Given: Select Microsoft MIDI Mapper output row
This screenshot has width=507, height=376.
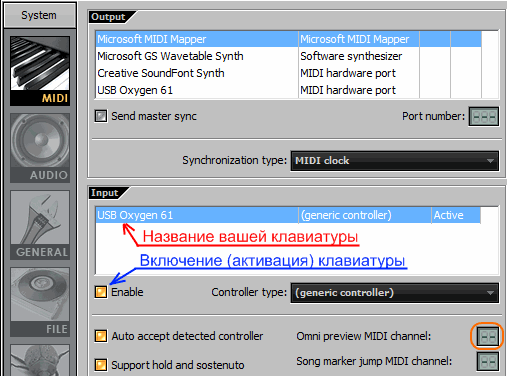Looking at the screenshot, I should [288, 39].
